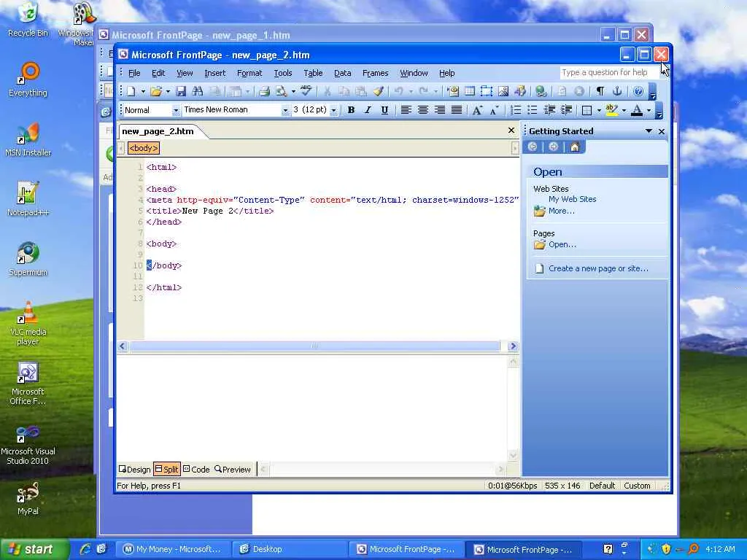Align text left
Image resolution: width=747 pixels, height=560 pixels.
pos(406,110)
